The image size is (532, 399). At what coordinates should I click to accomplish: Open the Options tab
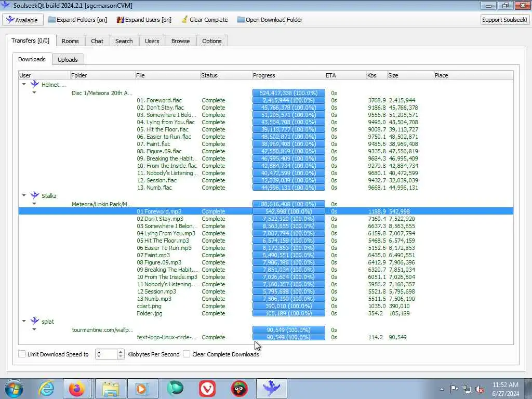point(212,41)
